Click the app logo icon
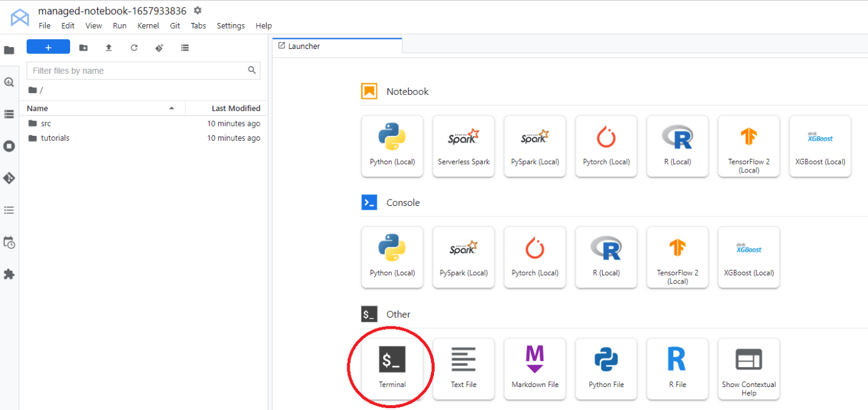The width and height of the screenshot is (868, 410). (20, 17)
